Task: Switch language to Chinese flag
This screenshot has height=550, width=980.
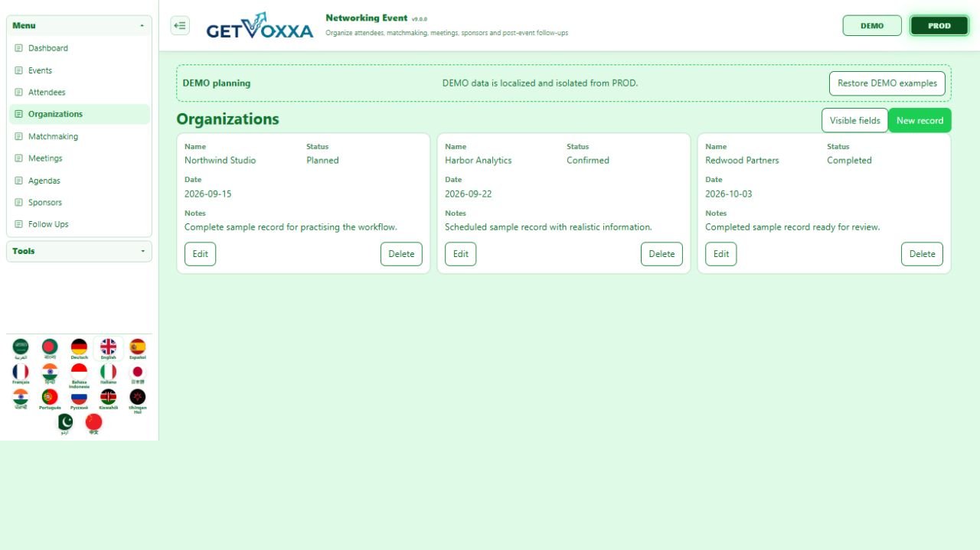Action: (x=93, y=425)
